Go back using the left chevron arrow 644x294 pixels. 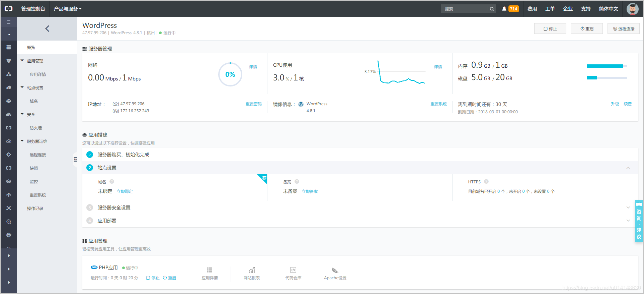click(x=47, y=28)
